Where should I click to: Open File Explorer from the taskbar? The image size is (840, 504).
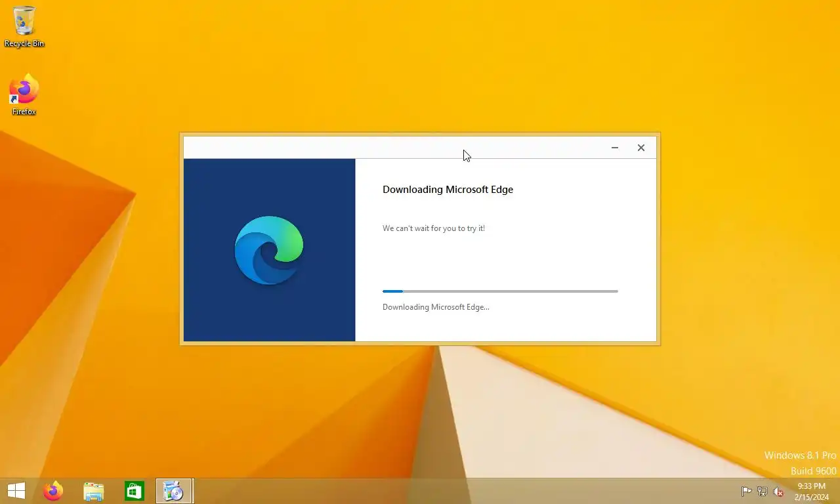point(94,491)
